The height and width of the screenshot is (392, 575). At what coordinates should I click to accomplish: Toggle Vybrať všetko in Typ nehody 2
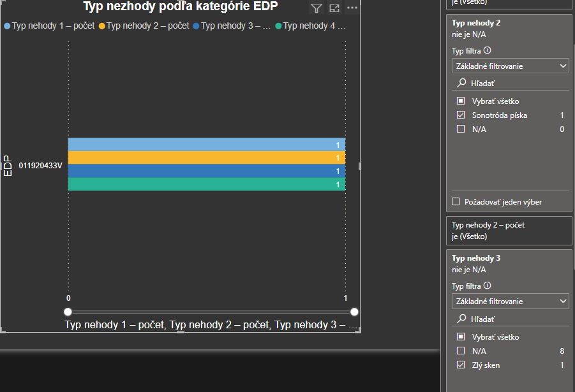[461, 101]
